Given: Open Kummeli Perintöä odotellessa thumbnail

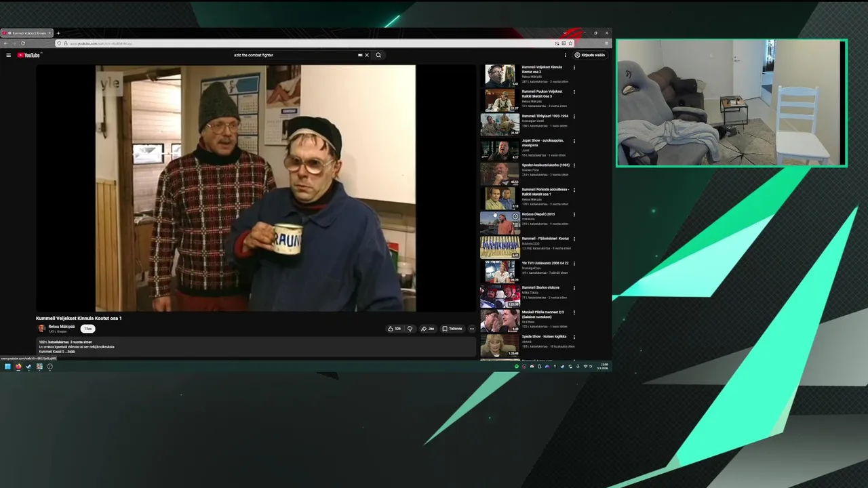Looking at the screenshot, I should click(500, 198).
